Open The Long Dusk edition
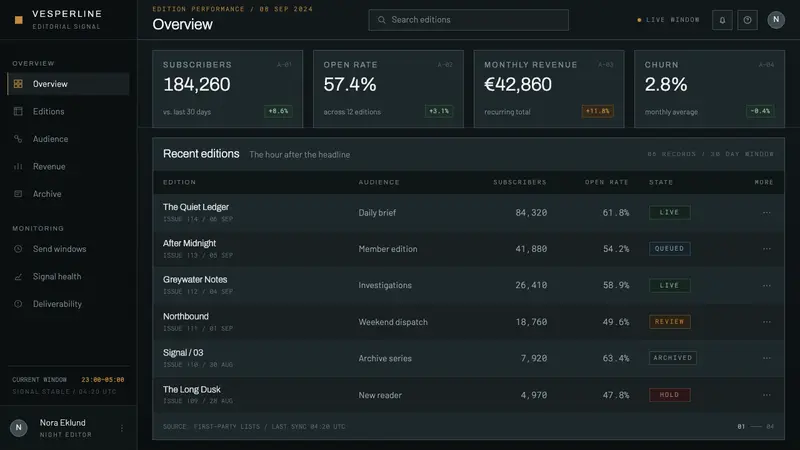800x450 pixels. (192, 389)
